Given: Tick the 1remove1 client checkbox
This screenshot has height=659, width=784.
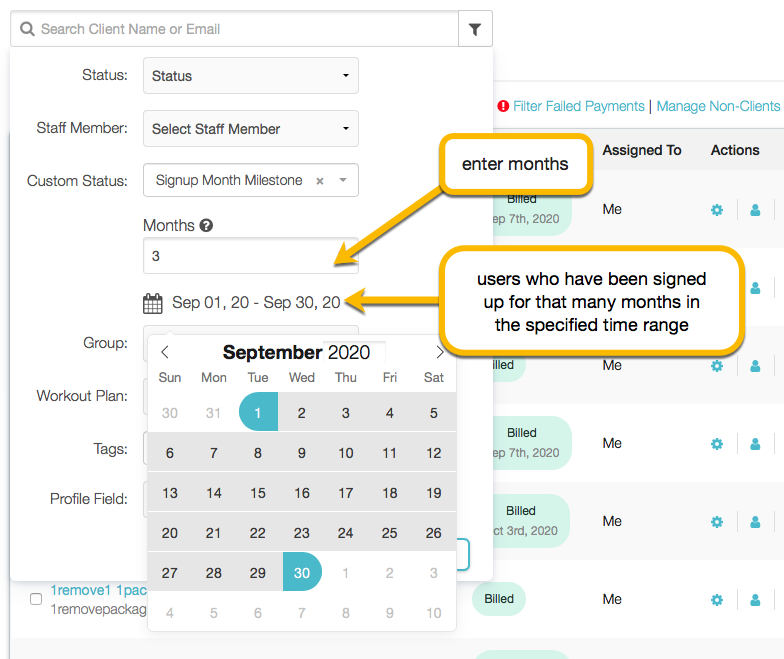Looking at the screenshot, I should 36,598.
